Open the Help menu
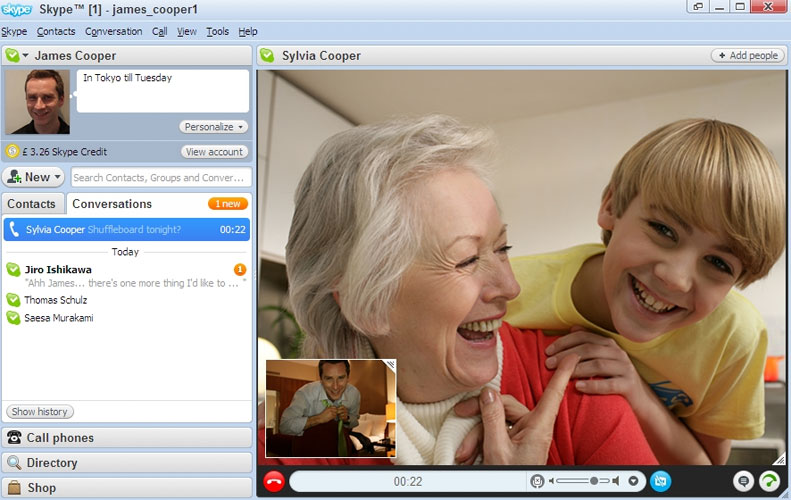The width and height of the screenshot is (791, 500). click(x=248, y=31)
